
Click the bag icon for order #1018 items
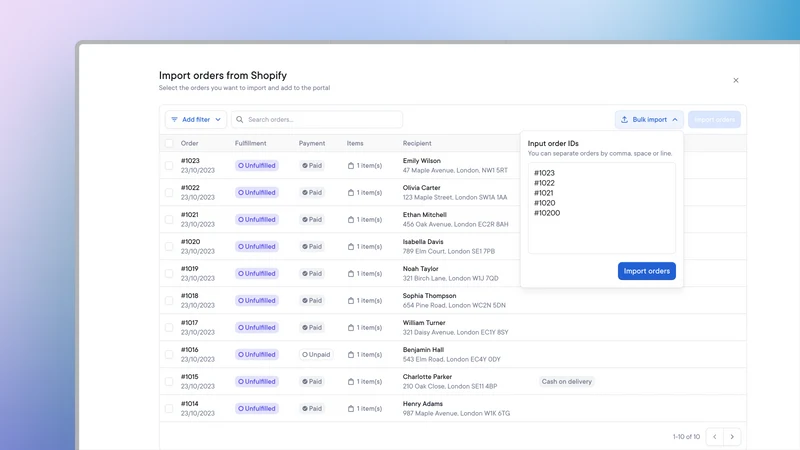coord(351,301)
